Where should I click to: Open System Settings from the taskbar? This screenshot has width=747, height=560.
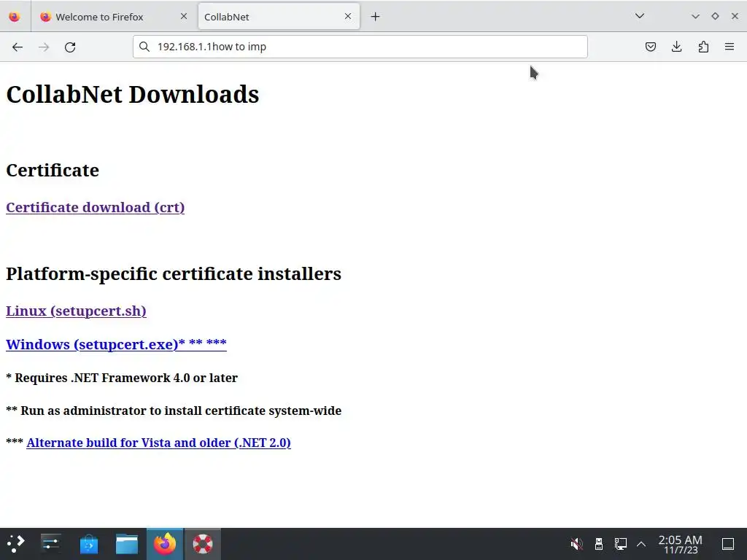(50, 544)
